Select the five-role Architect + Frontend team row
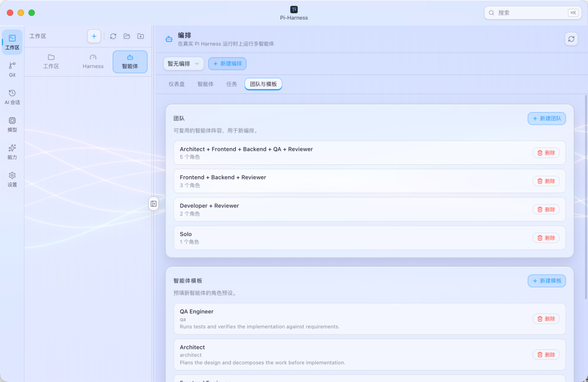The width and height of the screenshot is (588, 382). coord(369,152)
